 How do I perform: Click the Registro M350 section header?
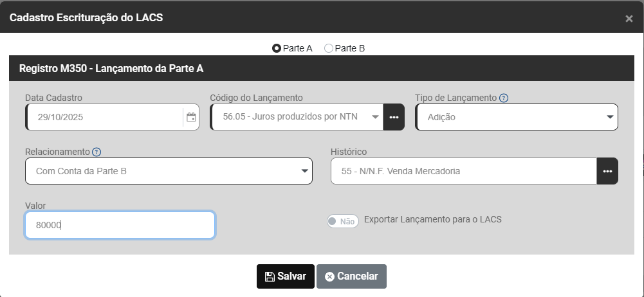click(x=111, y=67)
